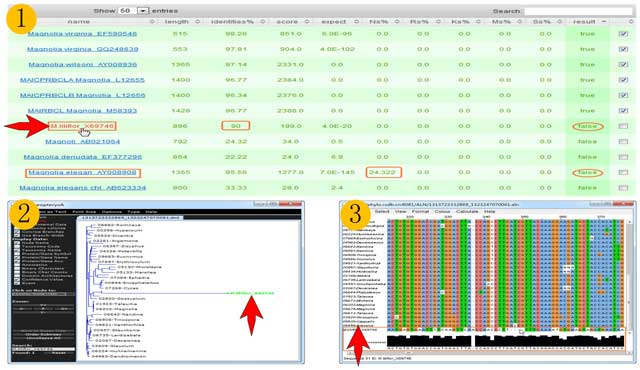The width and height of the screenshot is (640, 370).
Task: Open the Show entries count dropdown
Action: tap(143, 11)
